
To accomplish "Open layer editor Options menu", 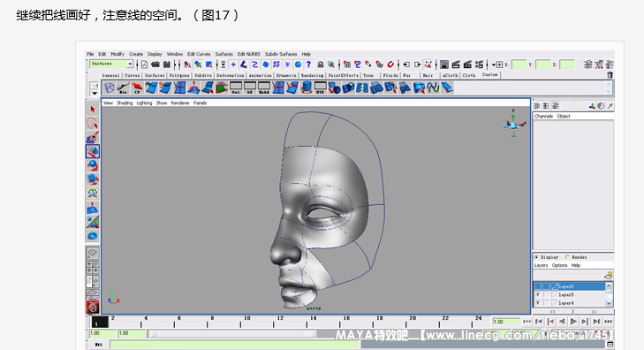I will pyautogui.click(x=559, y=265).
